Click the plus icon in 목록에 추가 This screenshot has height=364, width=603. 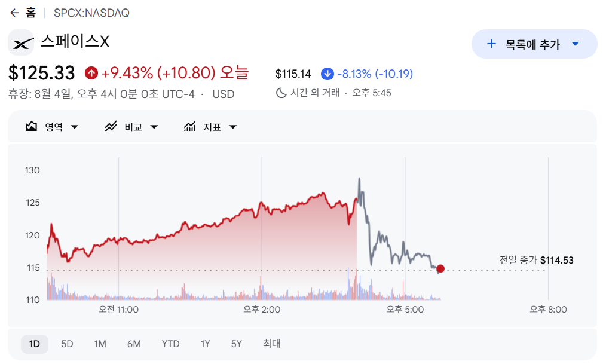tap(491, 44)
